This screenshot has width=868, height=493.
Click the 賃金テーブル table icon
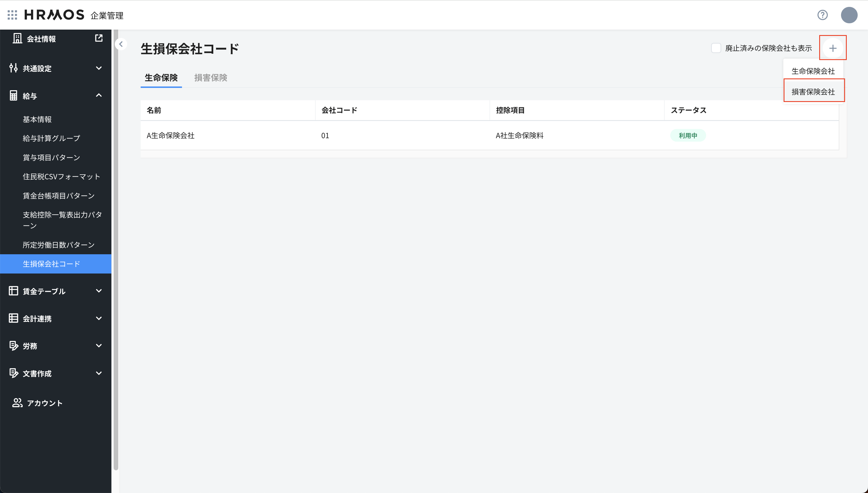13,291
